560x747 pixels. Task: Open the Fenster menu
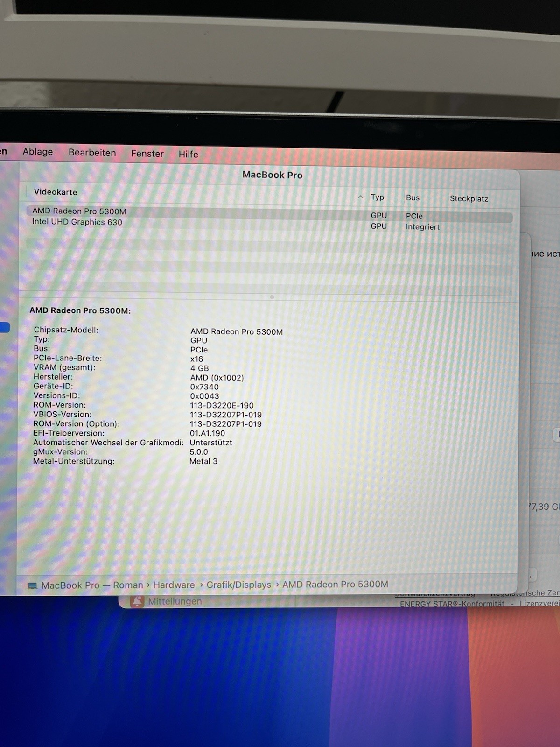point(147,154)
